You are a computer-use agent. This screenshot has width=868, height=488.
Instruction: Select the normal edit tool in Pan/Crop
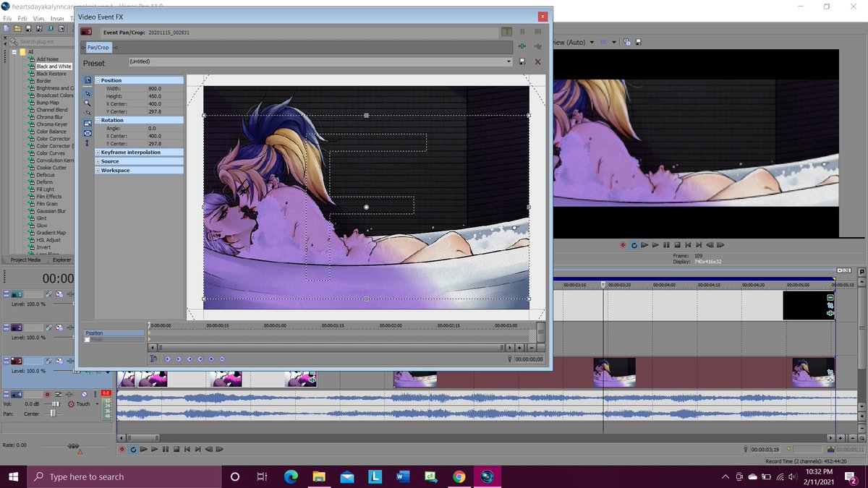pos(88,93)
